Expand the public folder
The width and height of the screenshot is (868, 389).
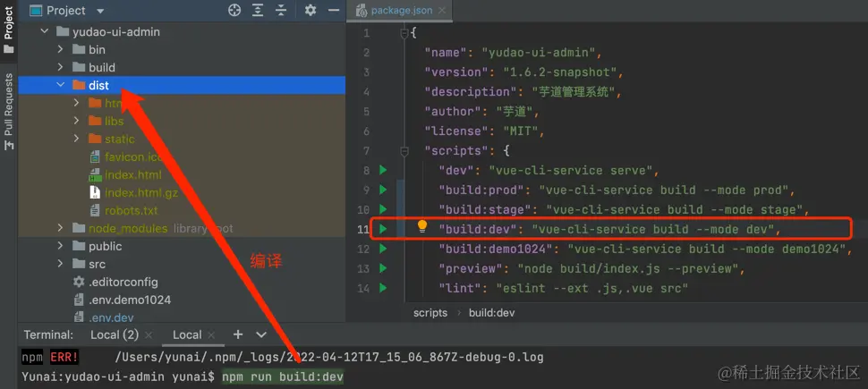[x=60, y=246]
